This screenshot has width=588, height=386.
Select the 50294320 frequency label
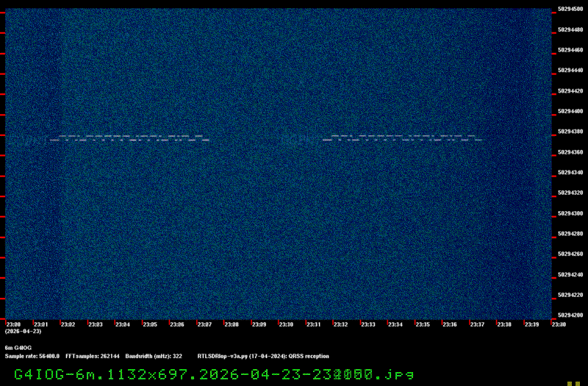(x=570, y=193)
